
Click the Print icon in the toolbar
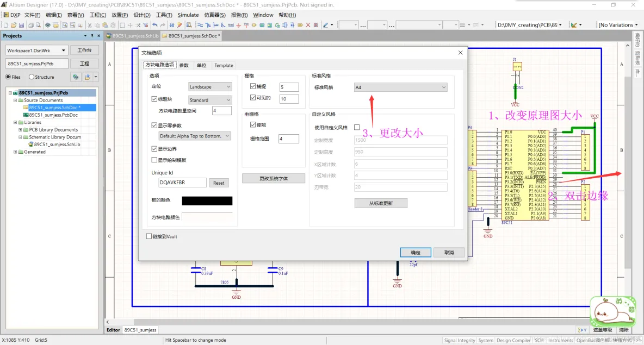(31, 25)
